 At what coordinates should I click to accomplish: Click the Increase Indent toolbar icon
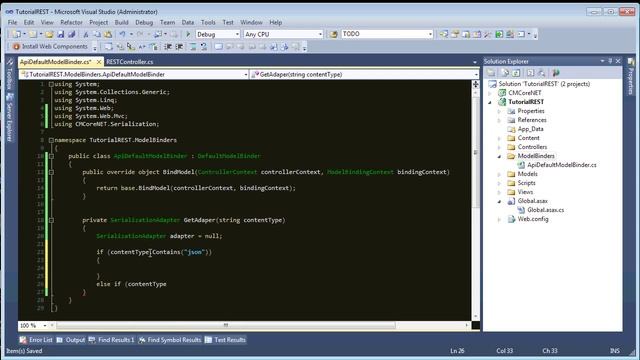pyautogui.click(x=179, y=47)
